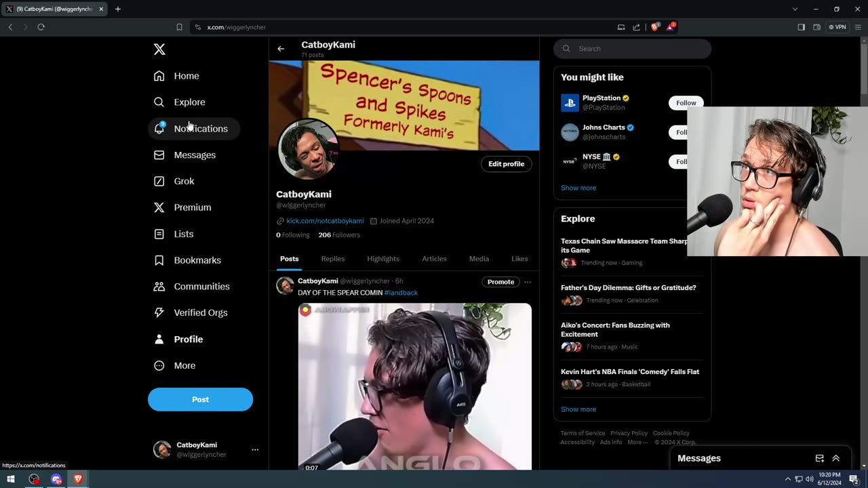Screen dimensions: 868x488
Task: Click the Bookmarks icon in sidebar
Action: (159, 260)
